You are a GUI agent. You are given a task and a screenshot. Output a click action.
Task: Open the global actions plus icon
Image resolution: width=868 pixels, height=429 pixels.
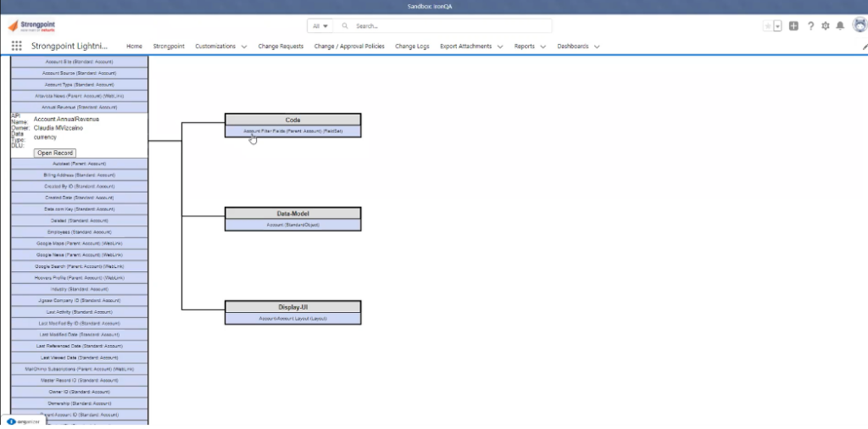[x=793, y=26]
